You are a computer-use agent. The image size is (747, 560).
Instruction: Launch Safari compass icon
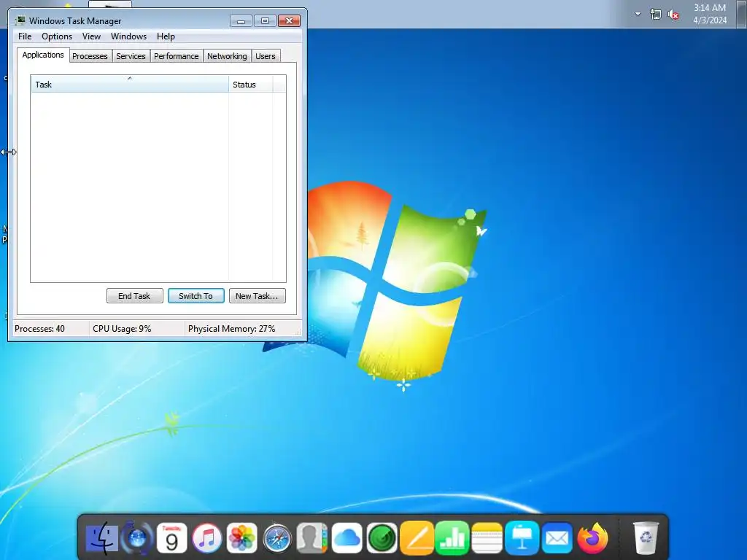(276, 539)
